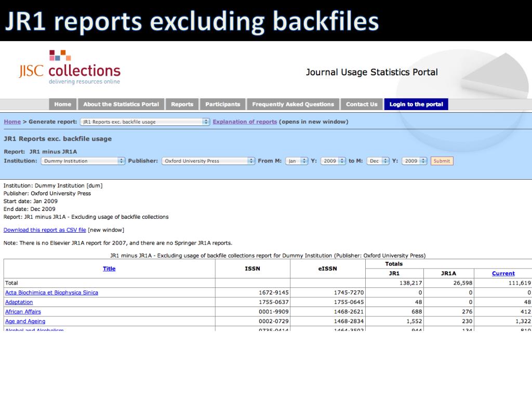Open the To month dropdown showing Dec
The image size is (532, 399).
point(378,161)
